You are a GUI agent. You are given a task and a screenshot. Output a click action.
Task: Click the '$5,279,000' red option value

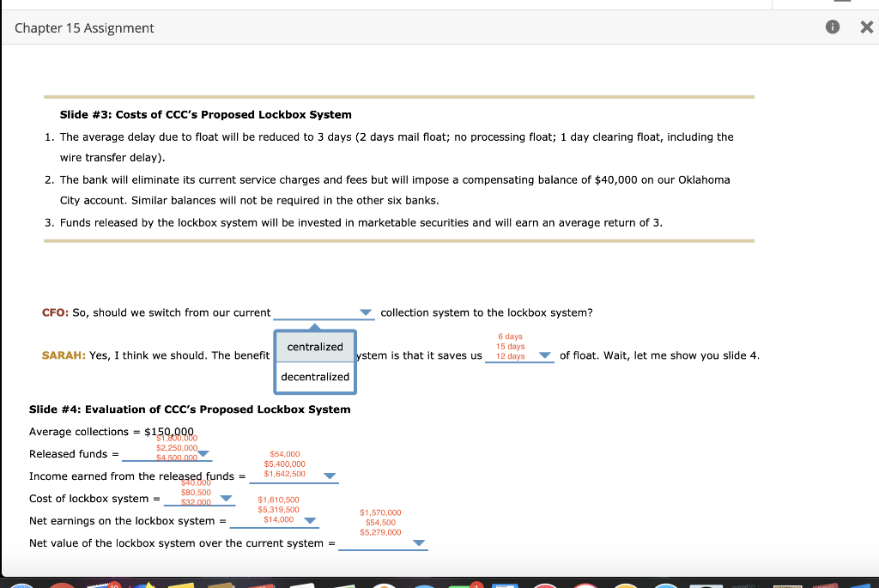[x=380, y=532]
